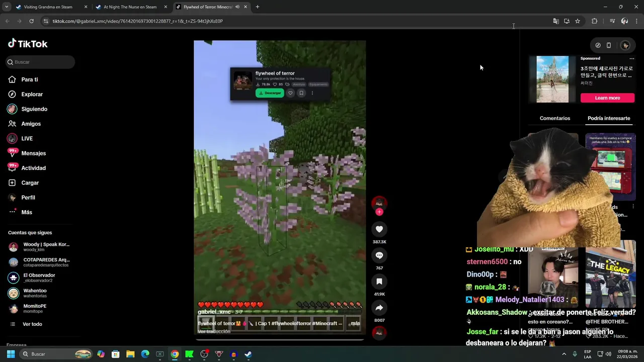Click the Learn more ad button
This screenshot has width=644, height=362.
coord(607,98)
